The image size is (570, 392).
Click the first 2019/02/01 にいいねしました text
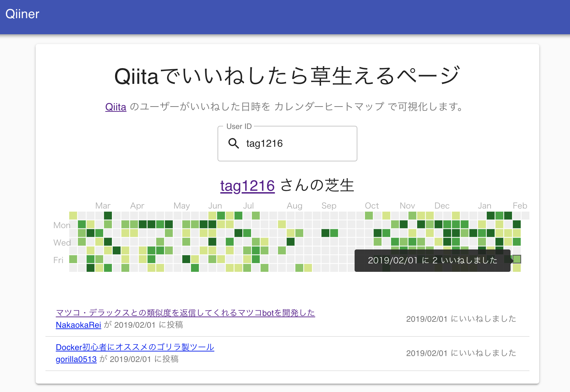[x=461, y=319]
